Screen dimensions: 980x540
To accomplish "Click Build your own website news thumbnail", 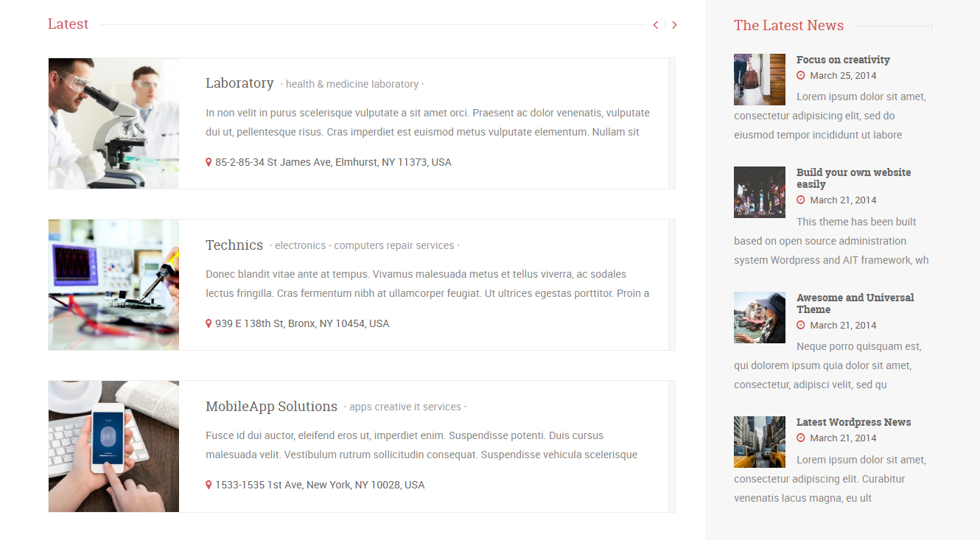I will (x=760, y=192).
